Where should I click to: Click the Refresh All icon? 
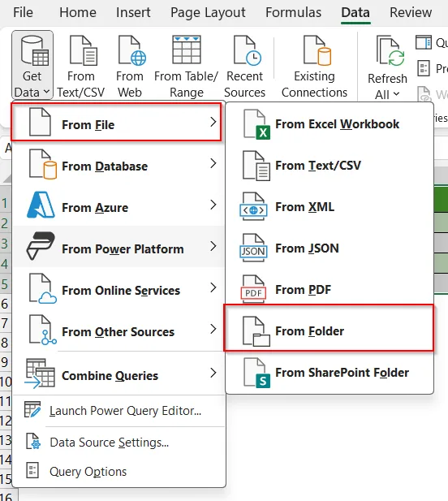(390, 50)
